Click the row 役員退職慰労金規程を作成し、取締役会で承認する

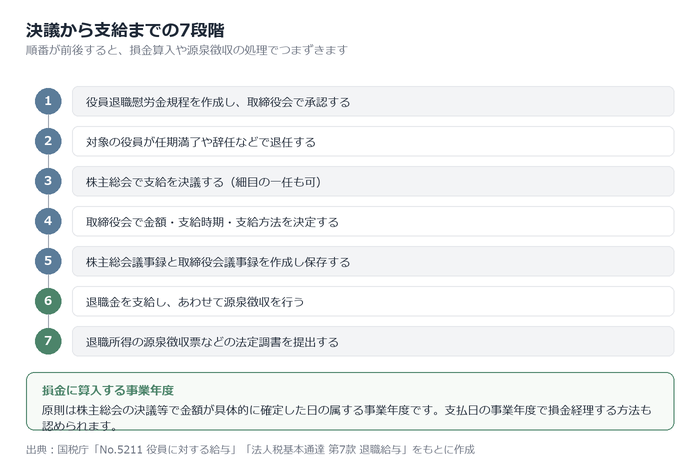click(x=373, y=101)
